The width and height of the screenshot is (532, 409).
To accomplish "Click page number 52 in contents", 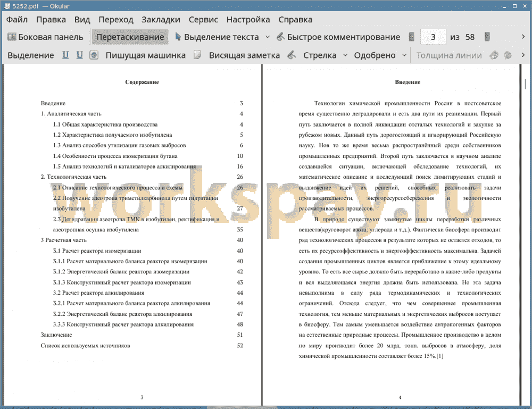I will coord(240,346).
